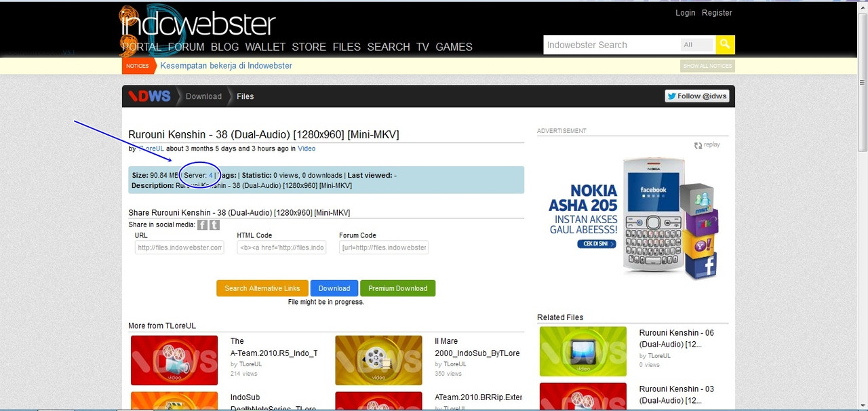Click Search Alternative Links button
This screenshot has height=411, width=868.
click(262, 288)
